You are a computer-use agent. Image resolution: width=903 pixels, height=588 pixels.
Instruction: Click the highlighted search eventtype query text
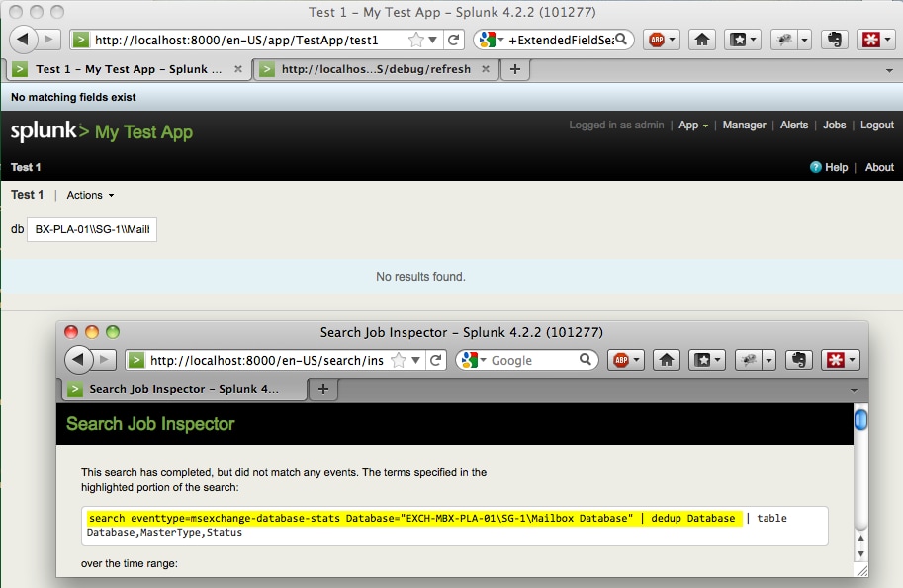tap(414, 519)
